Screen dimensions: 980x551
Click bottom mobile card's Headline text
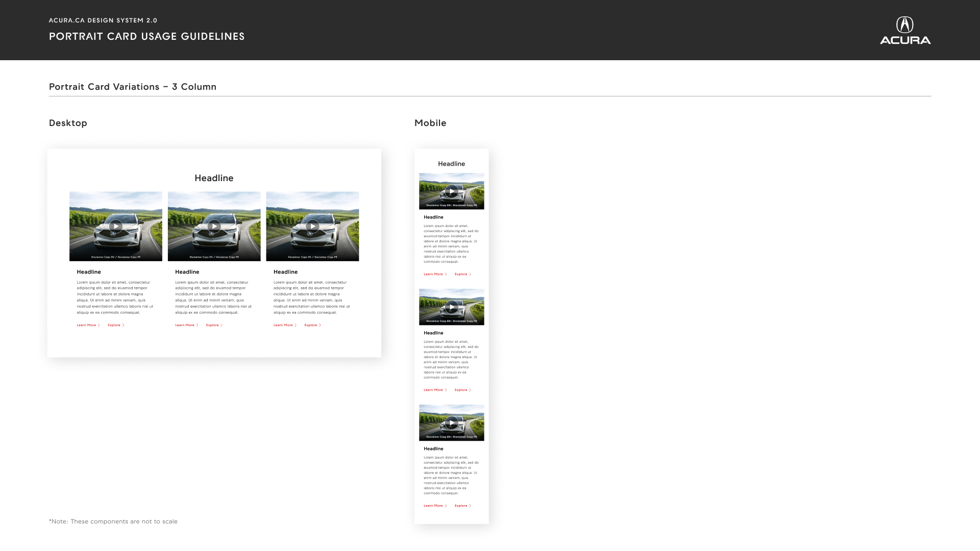pyautogui.click(x=433, y=449)
